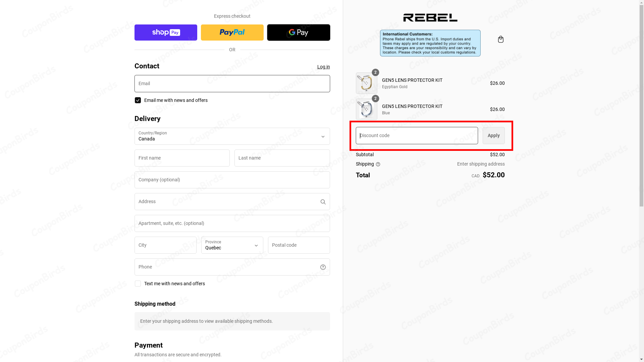Click the Blue lens kit thumbnail
The image size is (644, 362).
[x=366, y=109]
